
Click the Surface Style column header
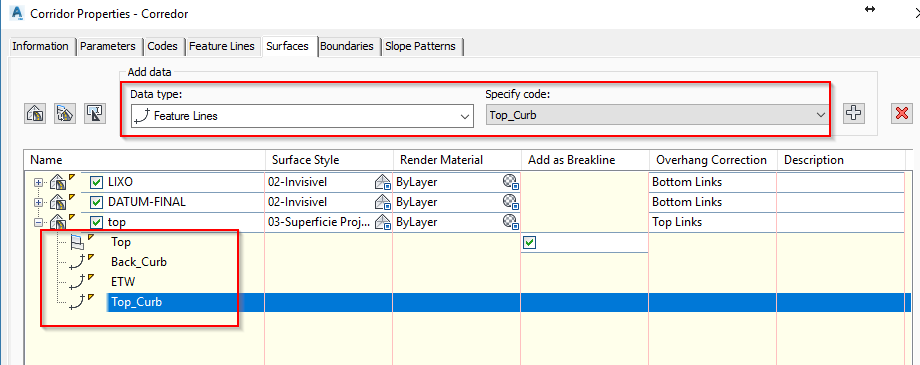point(329,160)
